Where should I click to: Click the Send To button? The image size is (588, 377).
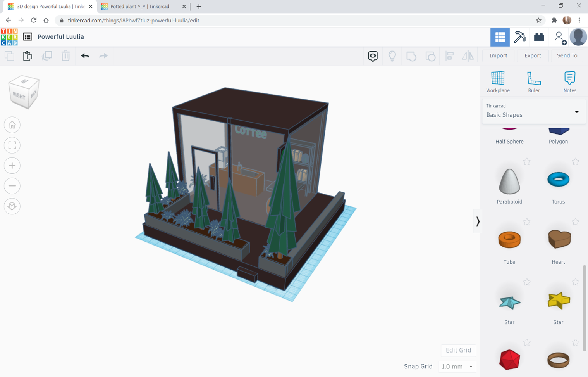coord(567,55)
